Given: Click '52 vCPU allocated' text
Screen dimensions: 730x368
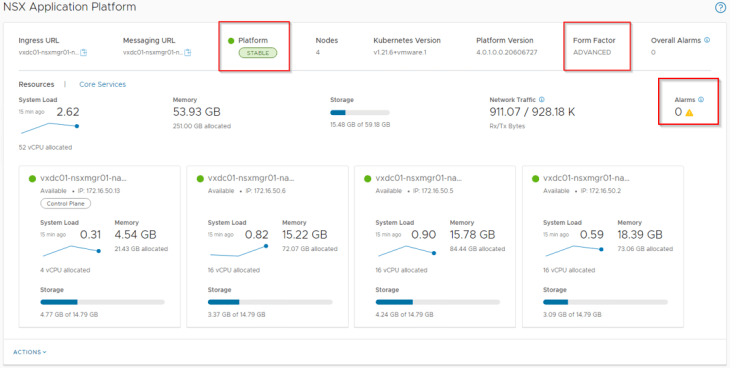Looking at the screenshot, I should point(45,147).
